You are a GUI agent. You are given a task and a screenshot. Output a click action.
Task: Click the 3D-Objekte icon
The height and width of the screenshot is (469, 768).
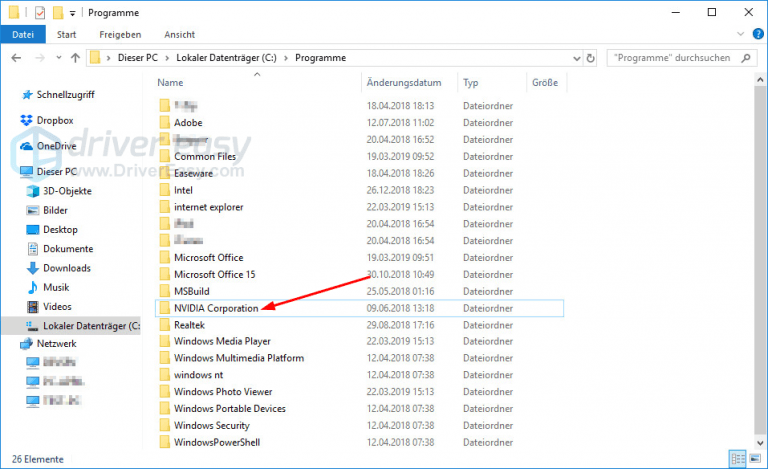pyautogui.click(x=33, y=191)
